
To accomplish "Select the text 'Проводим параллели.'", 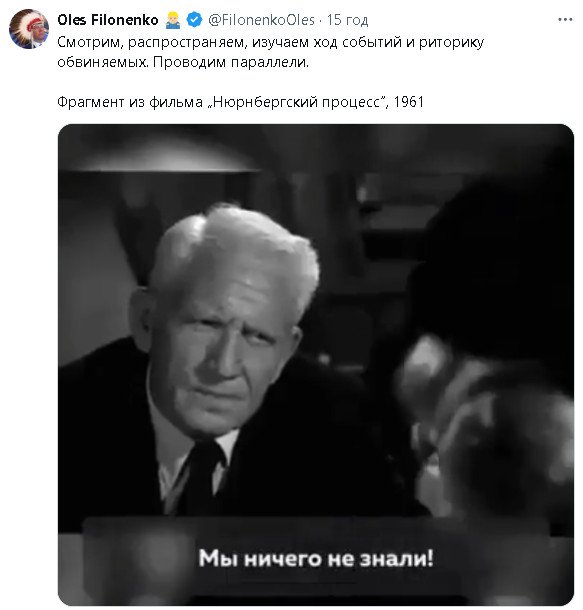I will (x=231, y=63).
